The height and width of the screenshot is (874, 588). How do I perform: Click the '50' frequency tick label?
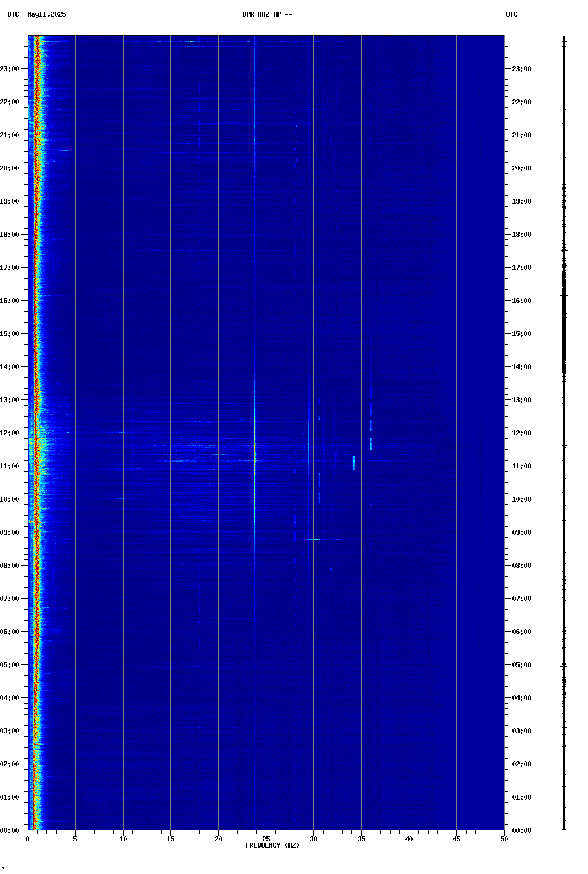(x=504, y=839)
